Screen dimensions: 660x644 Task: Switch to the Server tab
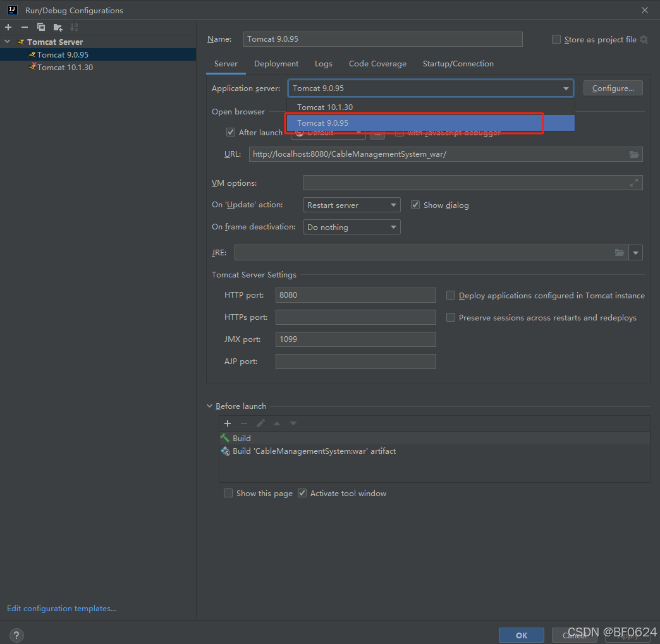[x=226, y=64]
